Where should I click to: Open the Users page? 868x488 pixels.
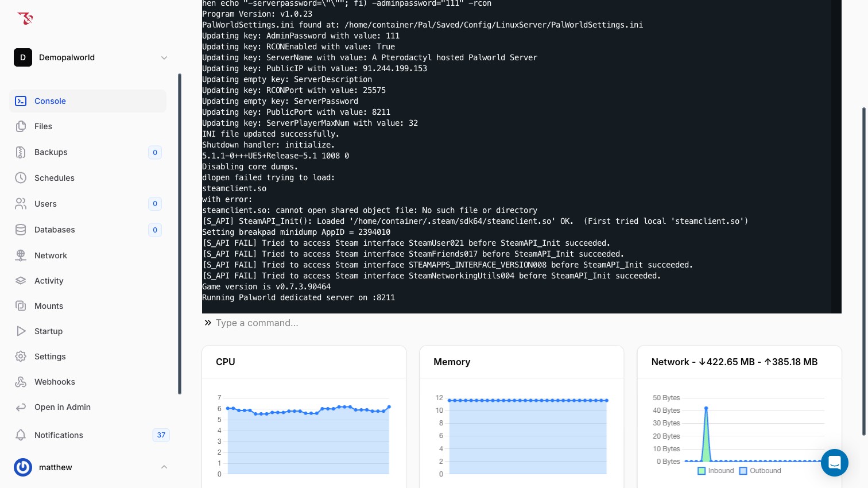pyautogui.click(x=88, y=204)
